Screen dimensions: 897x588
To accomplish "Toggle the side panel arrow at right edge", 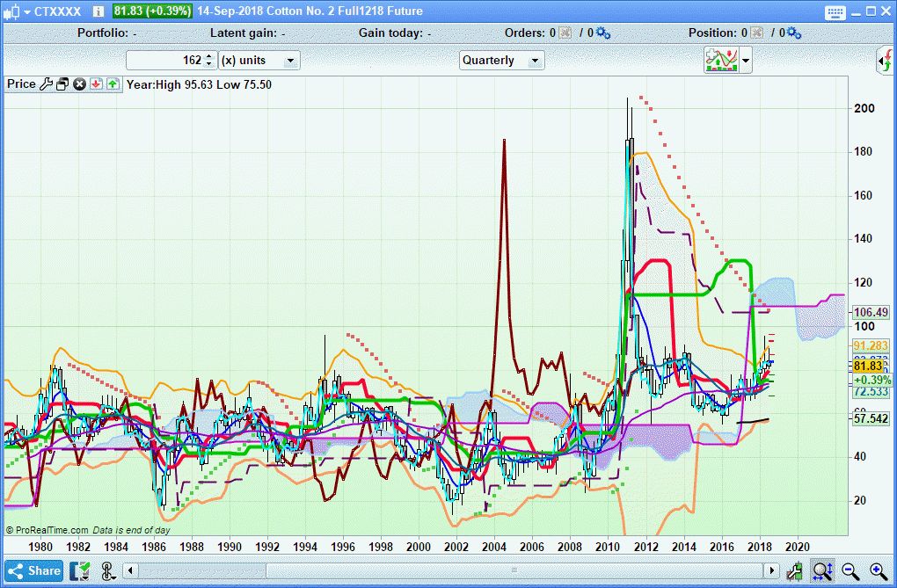I will coord(885,61).
